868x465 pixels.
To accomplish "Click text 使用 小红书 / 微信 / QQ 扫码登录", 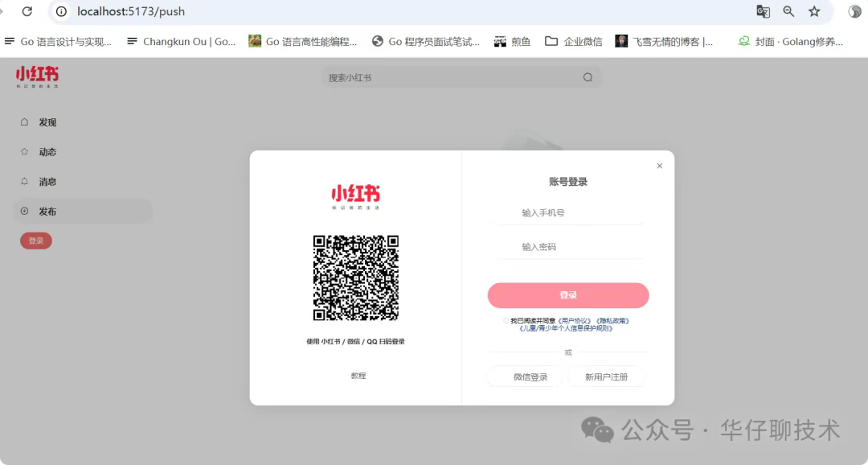I will tap(355, 341).
